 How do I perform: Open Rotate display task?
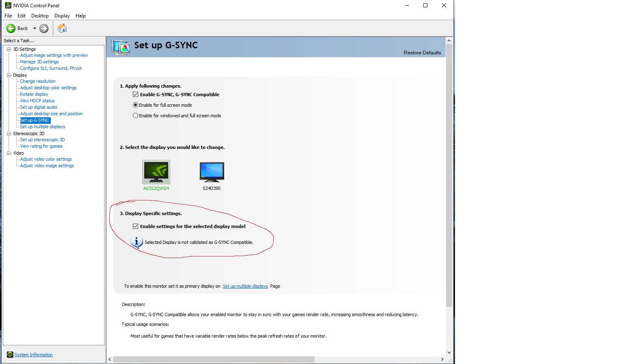click(x=34, y=94)
